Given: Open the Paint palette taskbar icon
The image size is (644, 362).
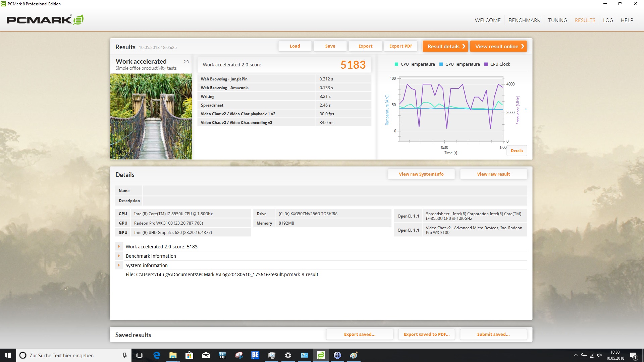Looking at the screenshot, I should 354,355.
